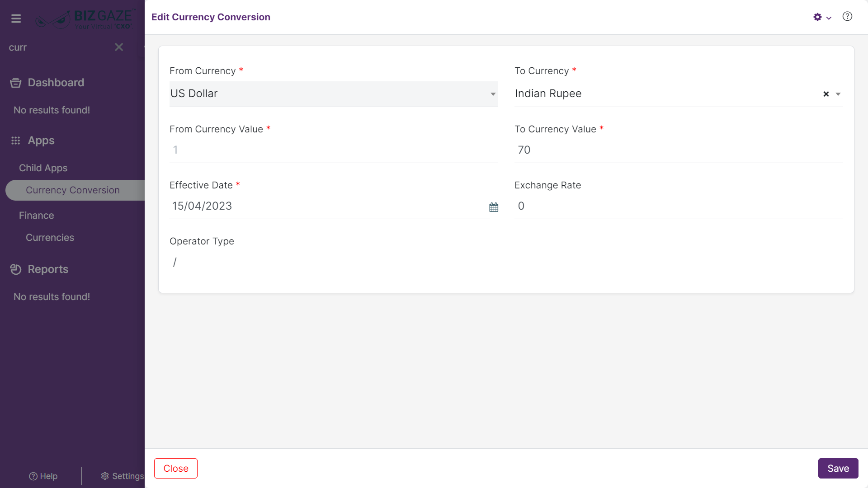Close the edit form
The height and width of the screenshot is (488, 868).
point(176,469)
